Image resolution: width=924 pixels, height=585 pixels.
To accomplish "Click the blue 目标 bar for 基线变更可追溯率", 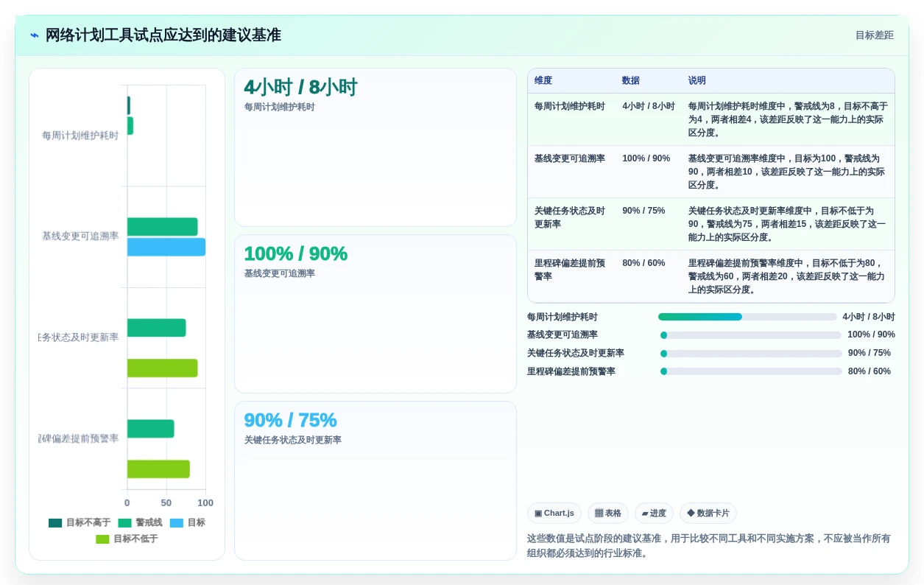I will pos(166,247).
